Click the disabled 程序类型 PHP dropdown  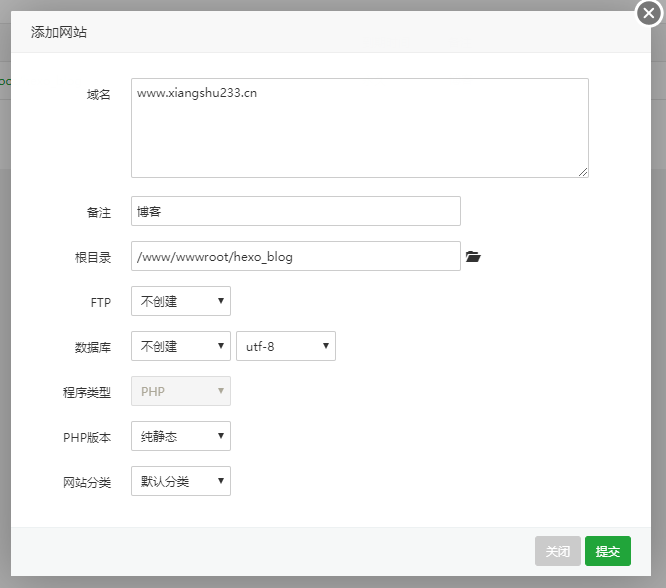coord(181,391)
